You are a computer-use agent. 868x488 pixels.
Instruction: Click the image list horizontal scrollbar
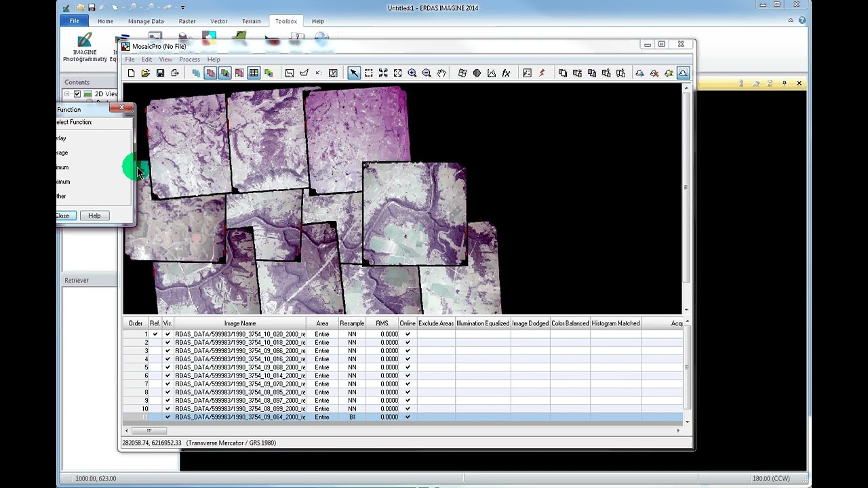point(402,430)
